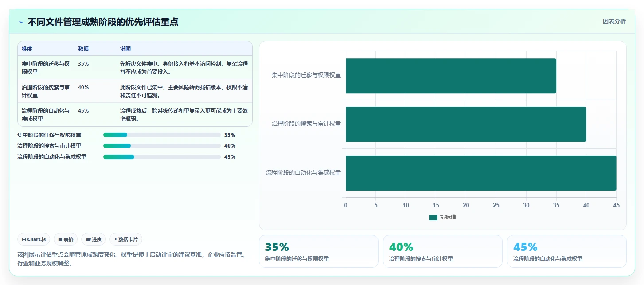
Task: Click the 35% value in the table
Action: pos(83,63)
